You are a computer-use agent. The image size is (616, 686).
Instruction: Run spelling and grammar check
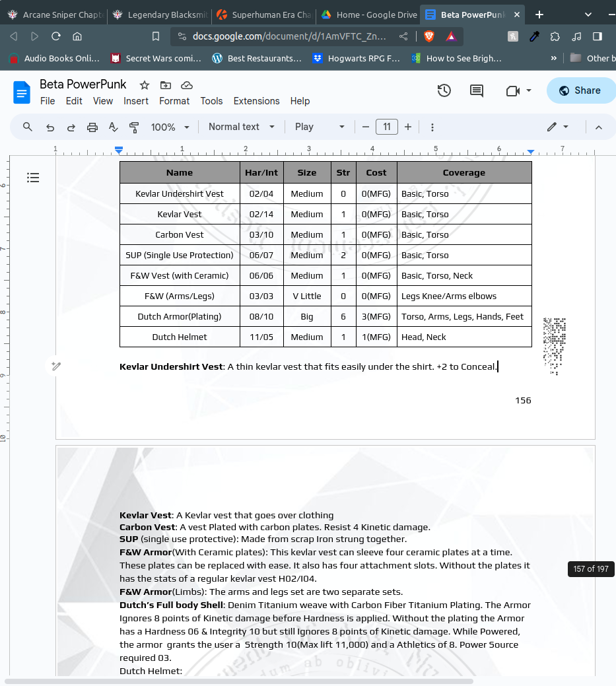tap(114, 127)
